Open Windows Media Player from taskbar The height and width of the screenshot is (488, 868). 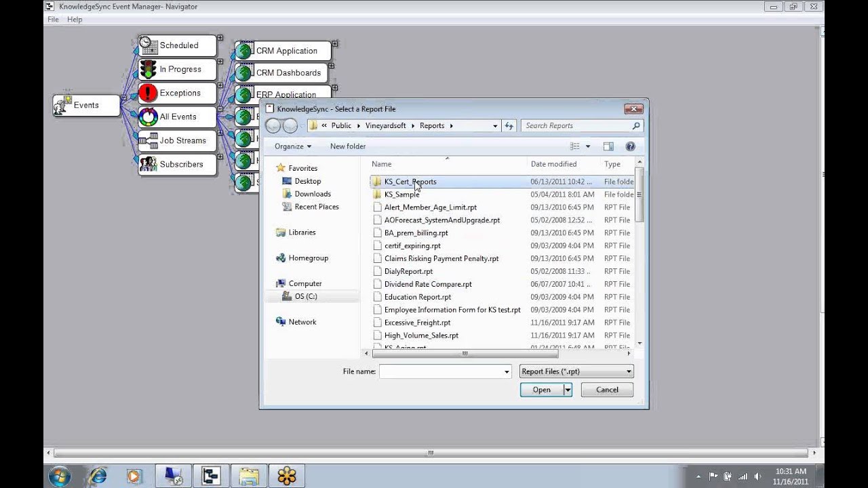point(134,476)
